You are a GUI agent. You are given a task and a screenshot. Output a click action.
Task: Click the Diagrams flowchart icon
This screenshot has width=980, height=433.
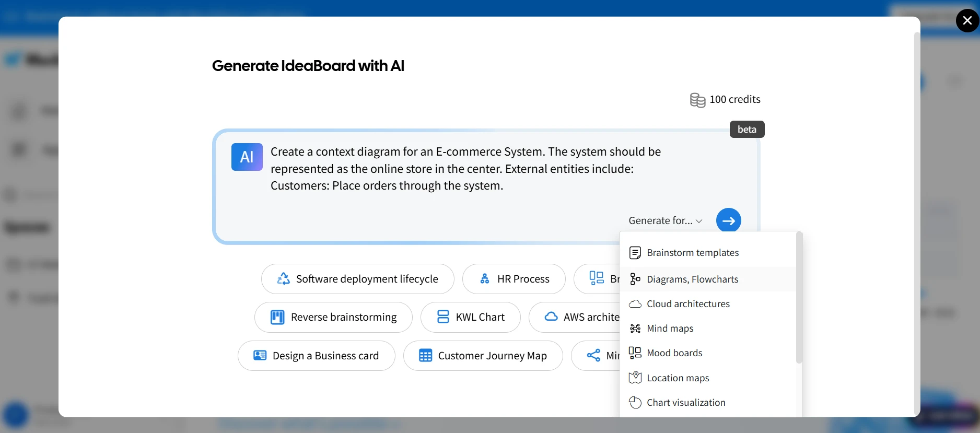(635, 279)
